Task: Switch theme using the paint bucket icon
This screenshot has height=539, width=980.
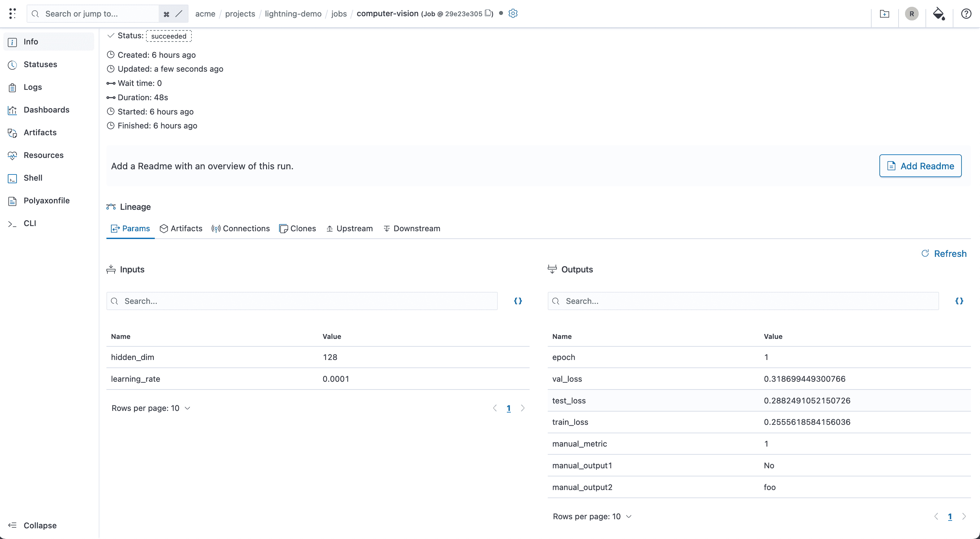Action: [x=938, y=14]
